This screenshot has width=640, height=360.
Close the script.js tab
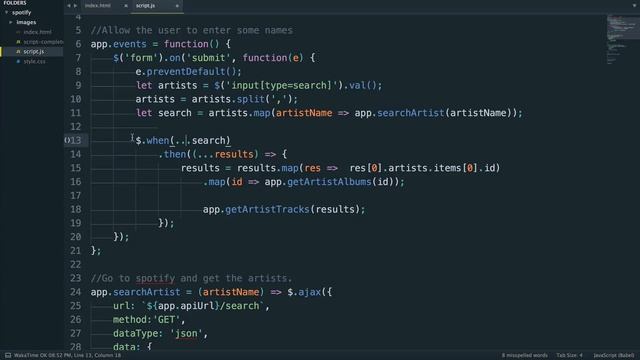point(177,6)
